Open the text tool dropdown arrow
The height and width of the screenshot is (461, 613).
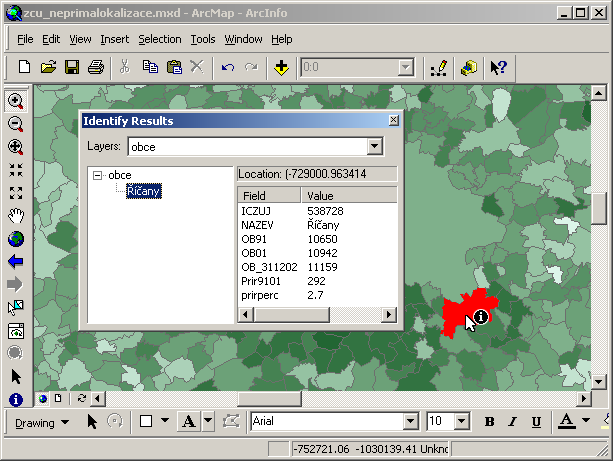click(x=208, y=422)
